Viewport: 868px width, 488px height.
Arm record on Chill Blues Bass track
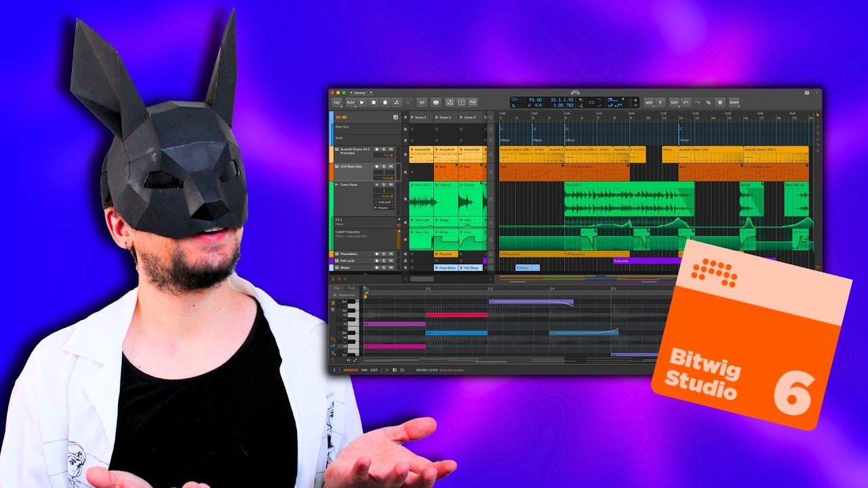coord(376,166)
